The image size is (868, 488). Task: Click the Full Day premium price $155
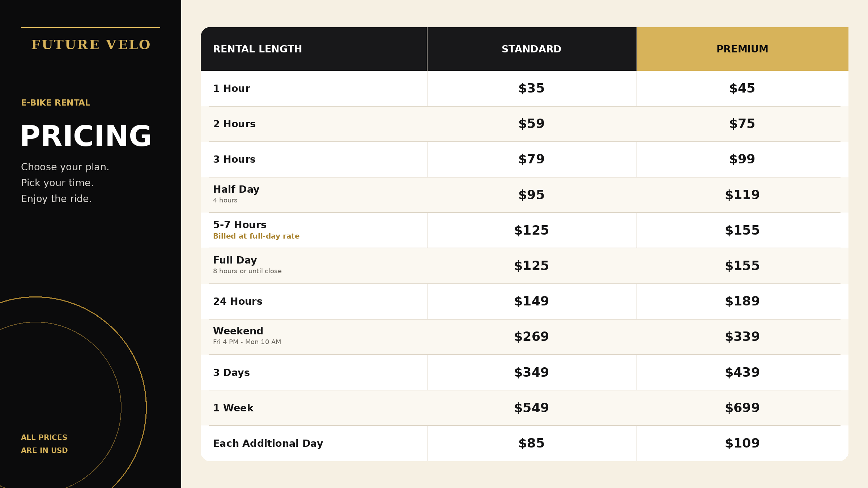(742, 266)
